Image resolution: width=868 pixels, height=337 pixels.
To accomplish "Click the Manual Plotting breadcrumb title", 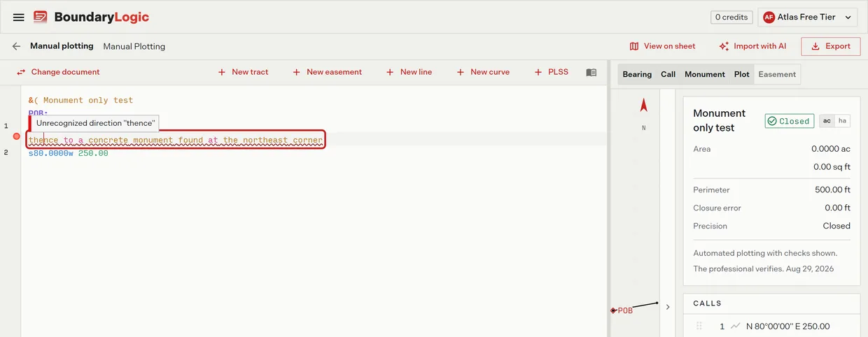I will click(x=134, y=46).
